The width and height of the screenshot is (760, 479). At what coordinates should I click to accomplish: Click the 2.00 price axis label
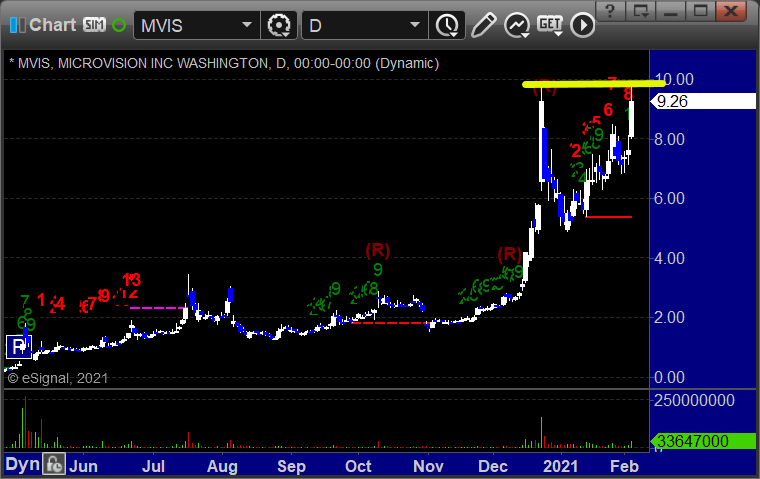point(669,318)
